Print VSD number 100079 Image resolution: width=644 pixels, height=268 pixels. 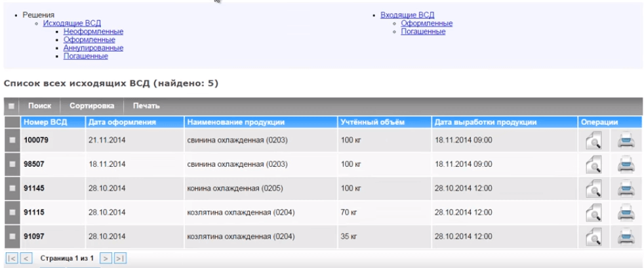[626, 141]
